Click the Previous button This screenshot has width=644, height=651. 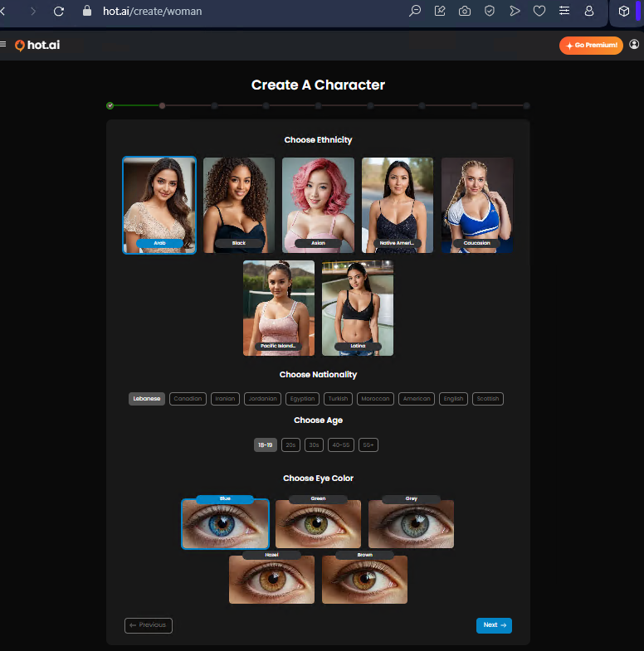point(149,625)
